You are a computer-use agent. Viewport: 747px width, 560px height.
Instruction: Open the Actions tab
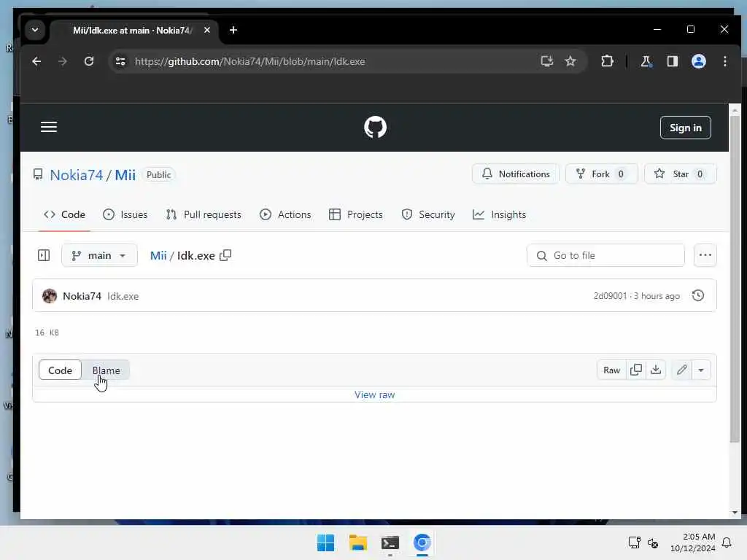click(285, 215)
